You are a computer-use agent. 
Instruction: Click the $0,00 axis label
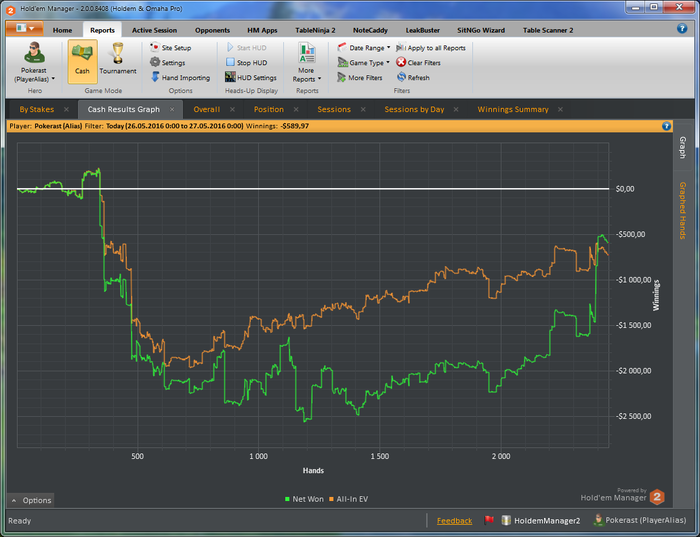625,189
